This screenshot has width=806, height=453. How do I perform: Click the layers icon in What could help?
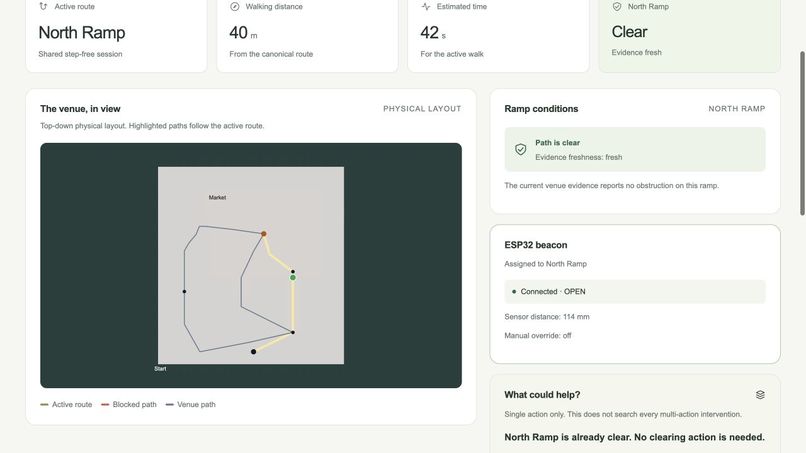pos(760,394)
